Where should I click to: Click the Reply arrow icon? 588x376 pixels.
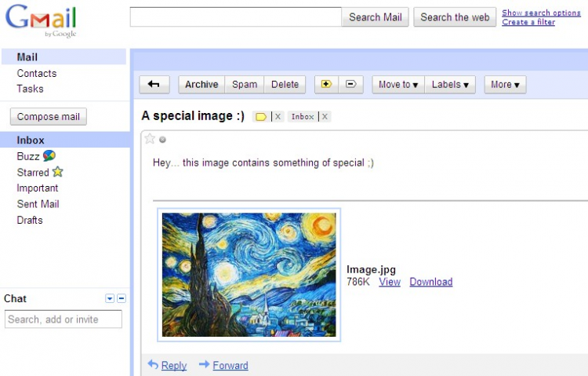click(x=153, y=364)
